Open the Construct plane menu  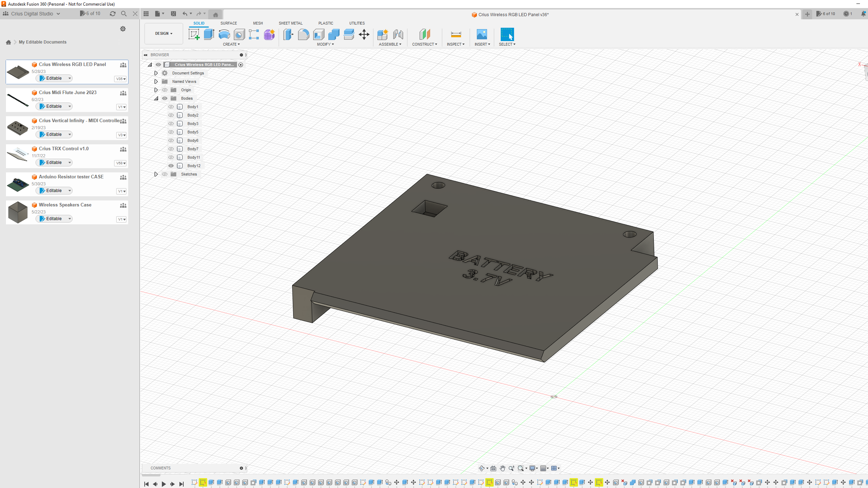(425, 44)
